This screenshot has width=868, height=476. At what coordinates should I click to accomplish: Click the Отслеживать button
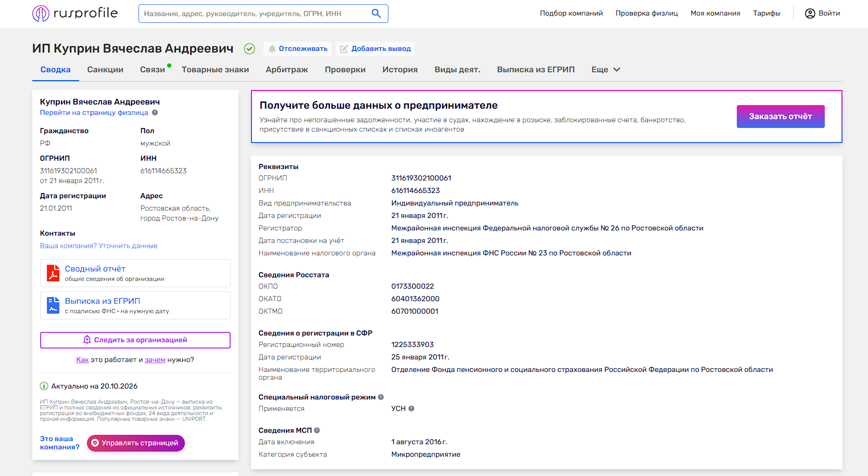(298, 49)
